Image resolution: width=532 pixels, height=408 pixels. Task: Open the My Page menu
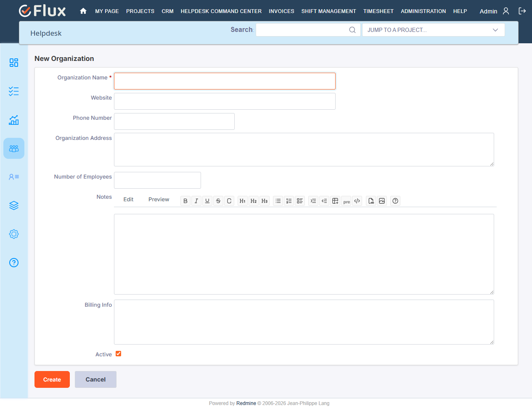(107, 11)
